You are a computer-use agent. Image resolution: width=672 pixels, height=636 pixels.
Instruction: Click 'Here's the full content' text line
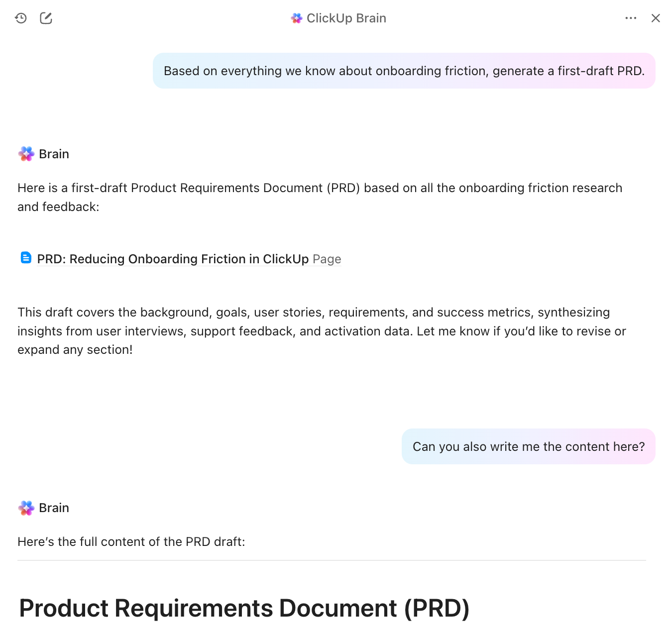pyautogui.click(x=131, y=542)
